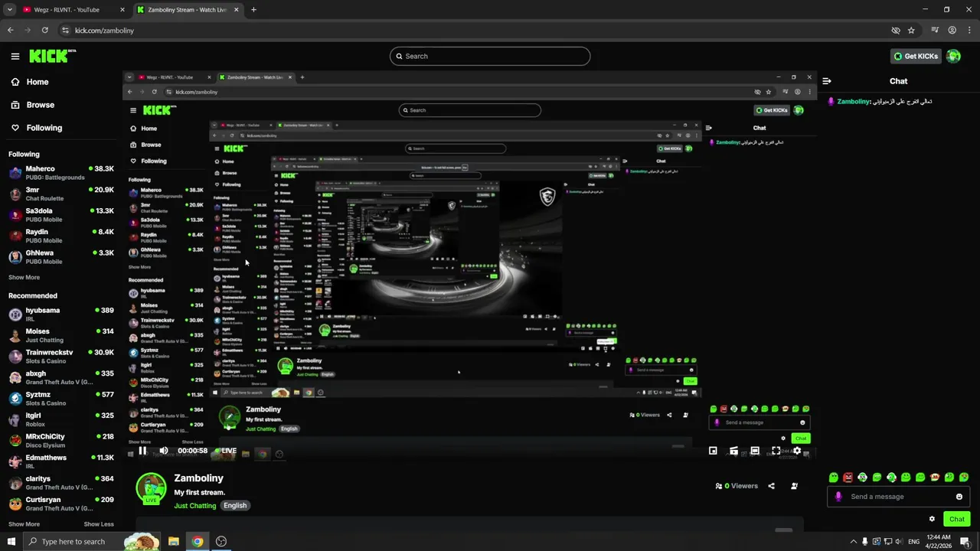Open the Windows Start menu
Image resolution: width=980 pixels, height=551 pixels.
(11, 541)
